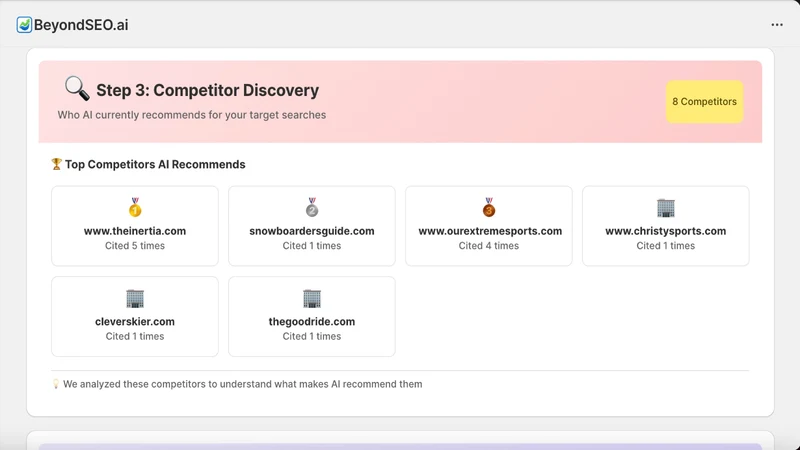Open the cleverskier.com competitor link
Viewport: 800px width, 450px height.
click(x=135, y=322)
